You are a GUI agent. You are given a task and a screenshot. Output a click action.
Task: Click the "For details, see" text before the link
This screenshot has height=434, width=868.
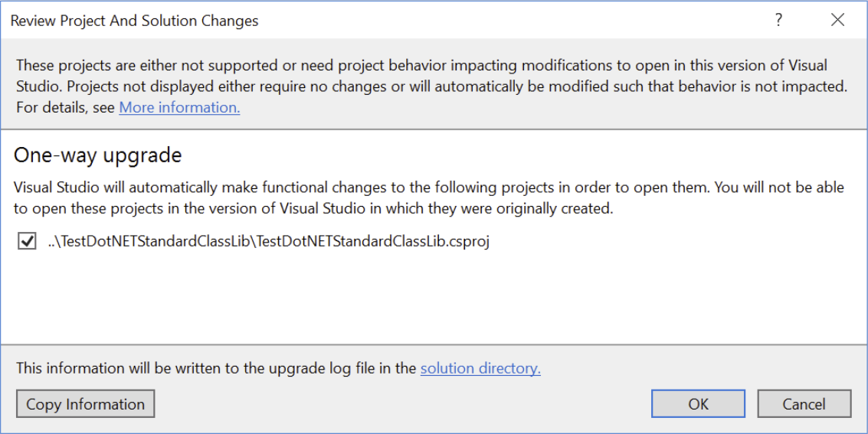click(x=65, y=107)
